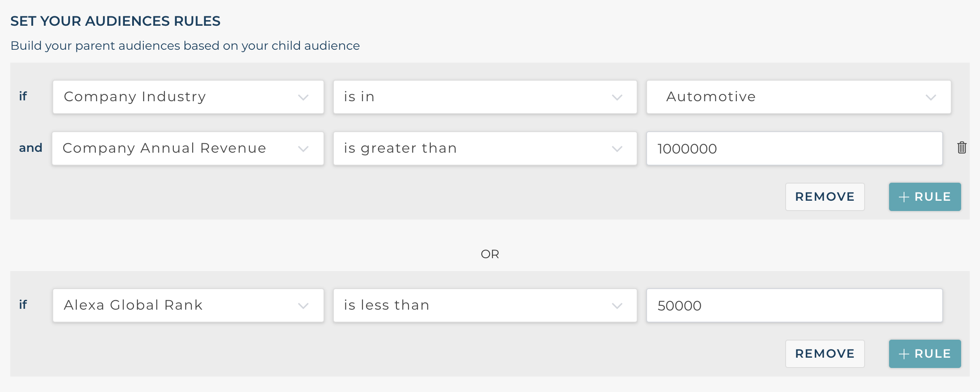Open the Company Industry field dropdown

click(x=188, y=97)
